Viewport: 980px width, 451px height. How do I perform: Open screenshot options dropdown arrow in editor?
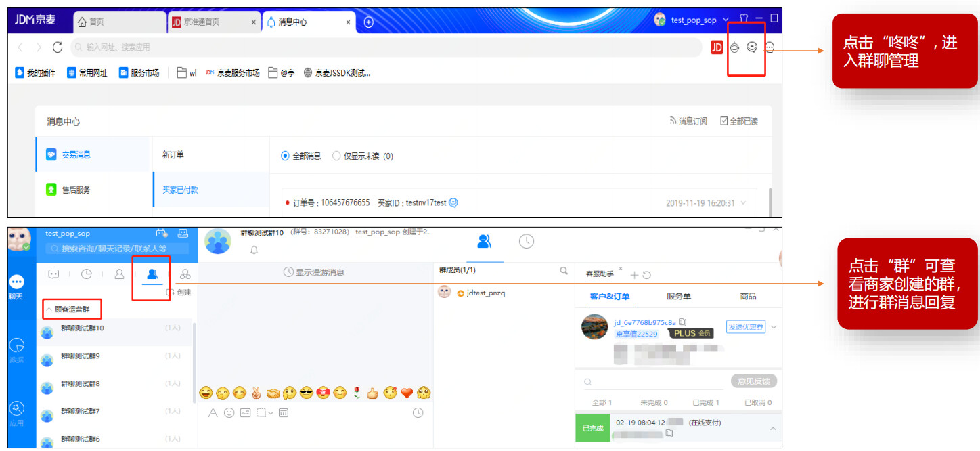pos(271,413)
